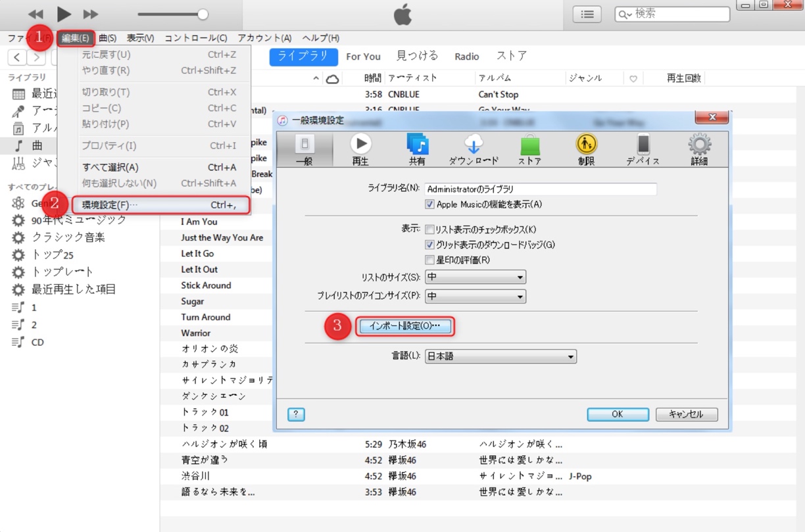Open the 編集(E) menu
The image size is (805, 532).
click(75, 38)
